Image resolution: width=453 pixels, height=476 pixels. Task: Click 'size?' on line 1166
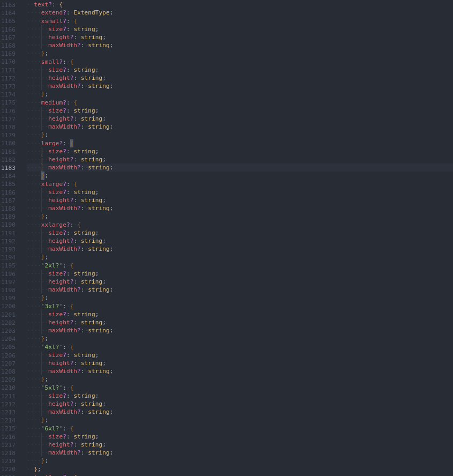[x=57, y=29]
